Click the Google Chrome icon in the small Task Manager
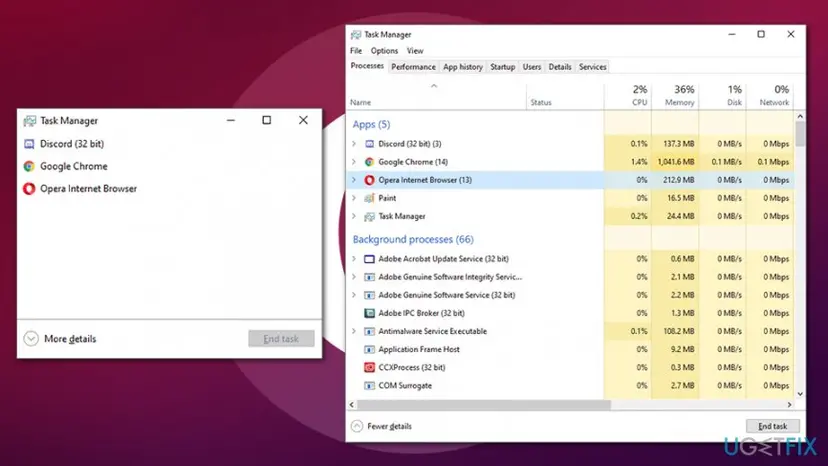The height and width of the screenshot is (466, 828). [29, 166]
